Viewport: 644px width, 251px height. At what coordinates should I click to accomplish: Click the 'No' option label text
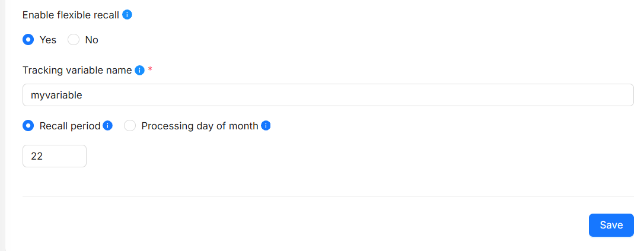[x=92, y=40]
